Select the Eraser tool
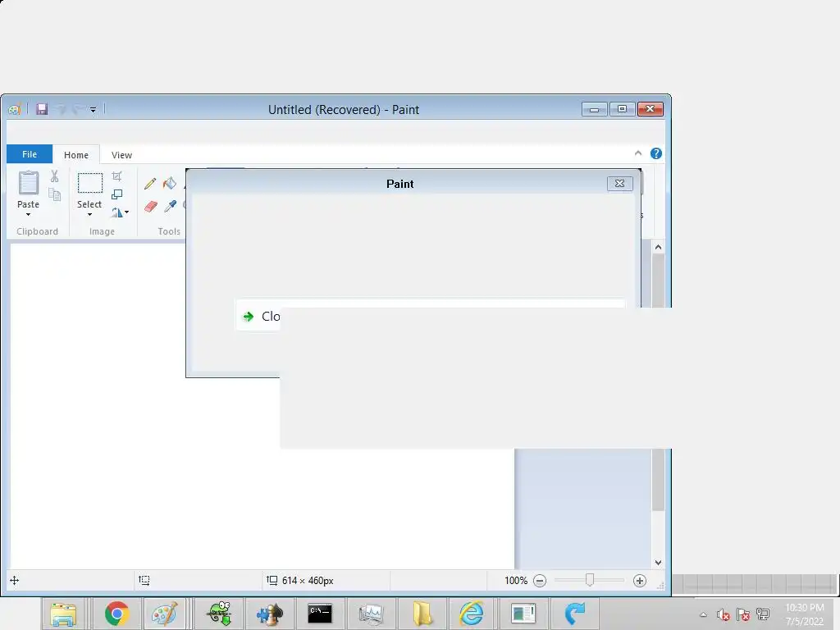 pos(151,206)
